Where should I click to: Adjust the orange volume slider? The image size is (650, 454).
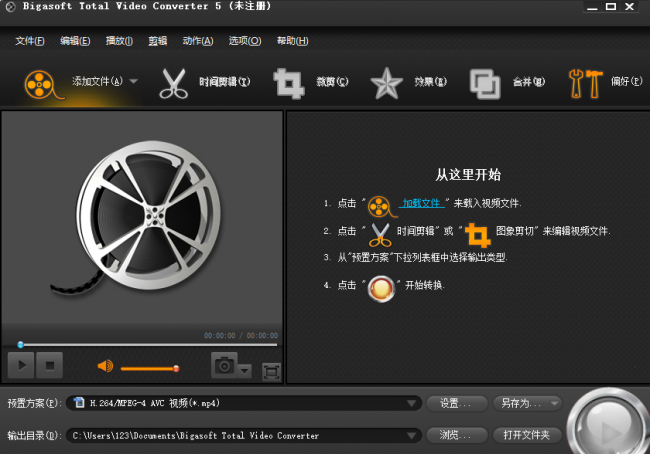[150, 368]
